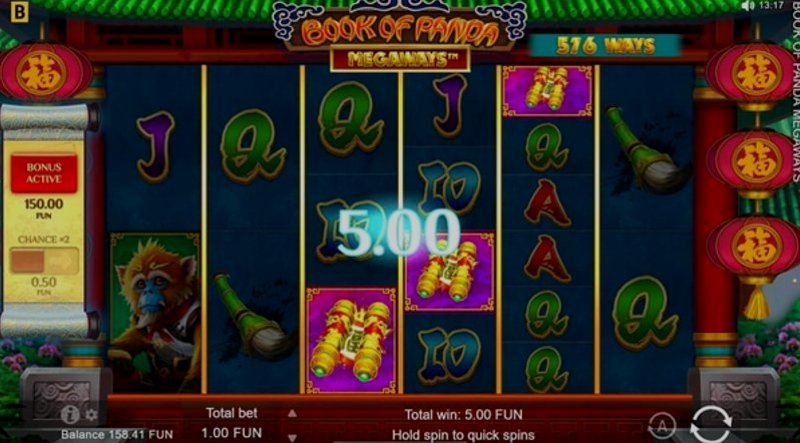The height and width of the screenshot is (443, 800).
Task: Click the Chance x2 progress bar
Action: click(x=44, y=261)
